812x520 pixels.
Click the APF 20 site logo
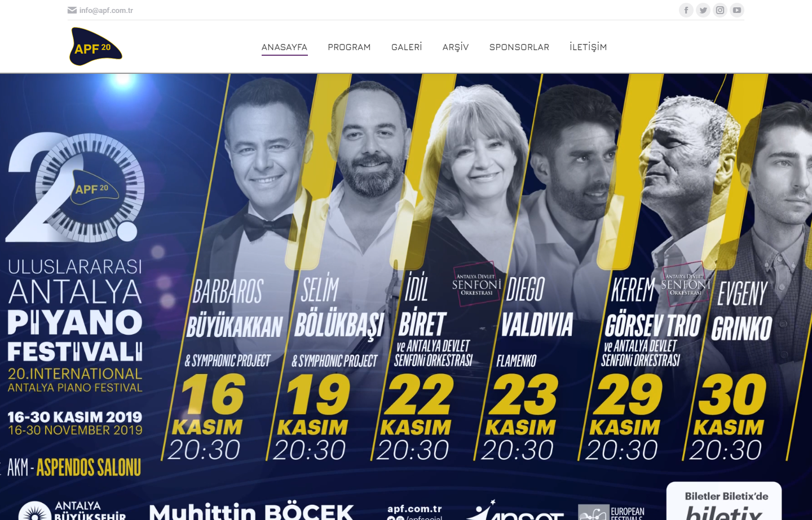[x=96, y=47]
